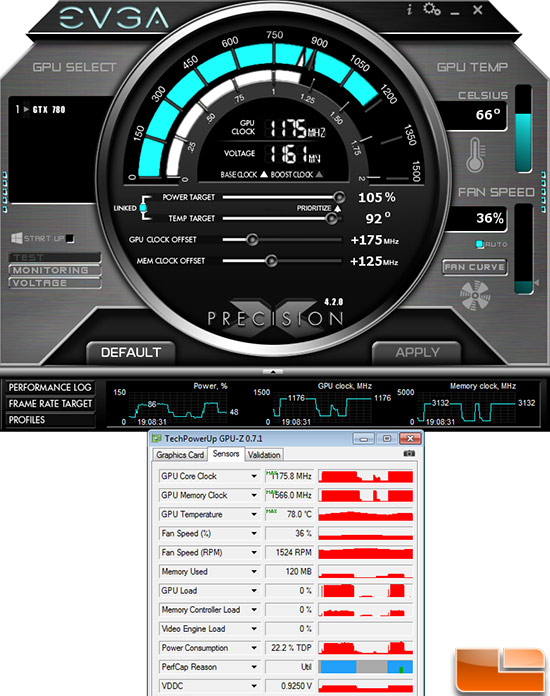Switch to GPU-Z Validation tab
Screen dimensions: 550x696
click(264, 455)
